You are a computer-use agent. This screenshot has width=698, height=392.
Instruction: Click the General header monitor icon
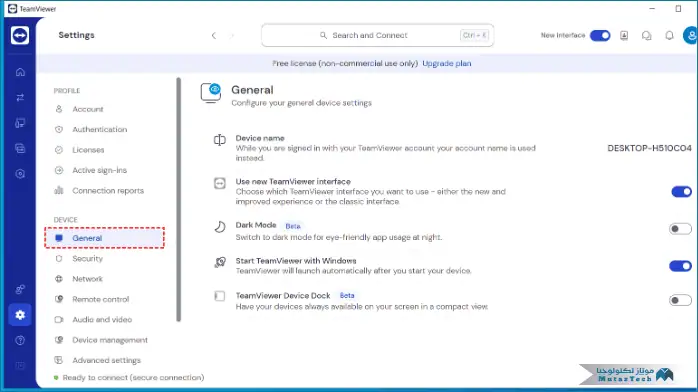tap(211, 93)
